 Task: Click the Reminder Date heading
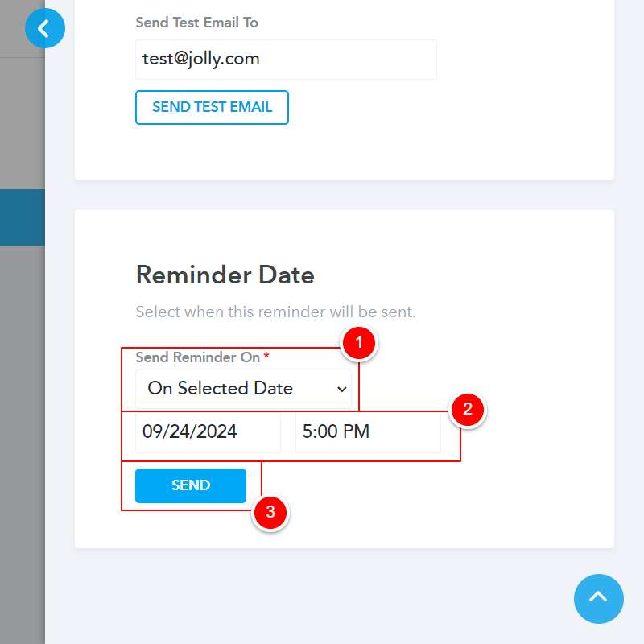click(x=225, y=275)
